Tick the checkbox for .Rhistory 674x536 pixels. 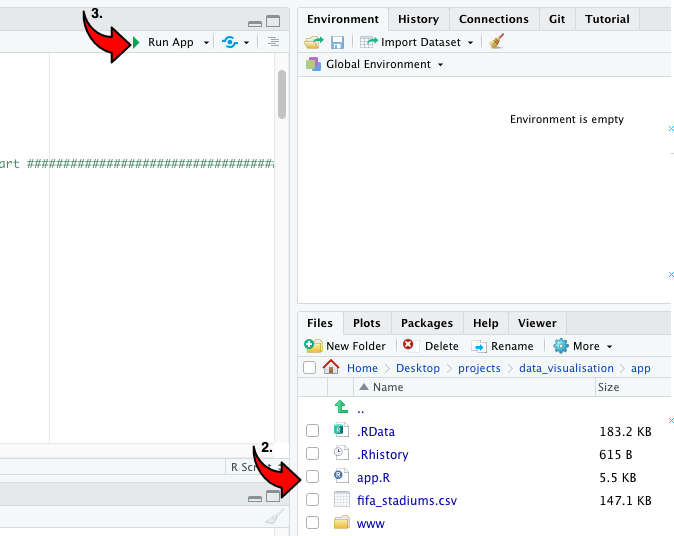pos(312,453)
